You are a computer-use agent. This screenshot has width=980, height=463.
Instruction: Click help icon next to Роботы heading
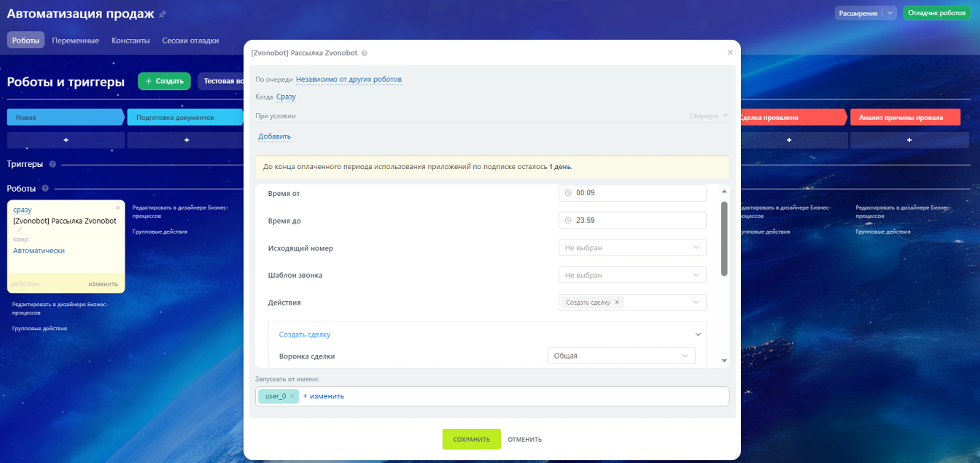click(45, 188)
